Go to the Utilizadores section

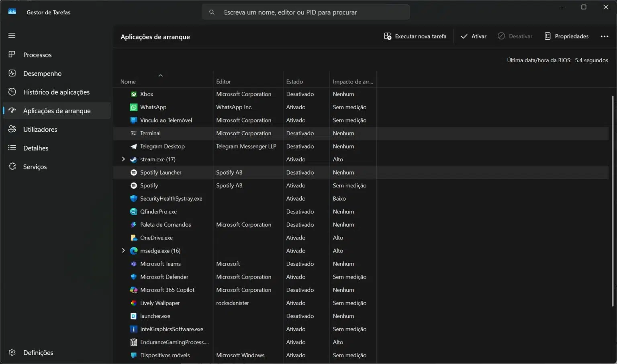(40, 129)
